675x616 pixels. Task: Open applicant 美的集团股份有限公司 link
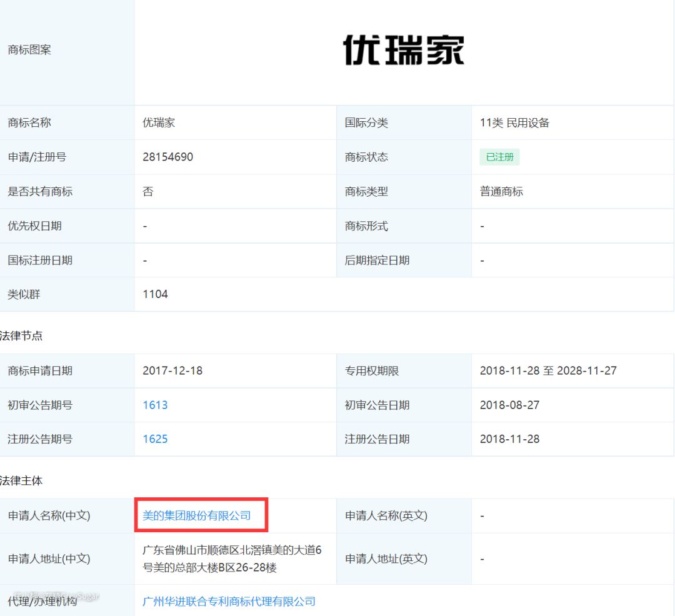click(197, 515)
